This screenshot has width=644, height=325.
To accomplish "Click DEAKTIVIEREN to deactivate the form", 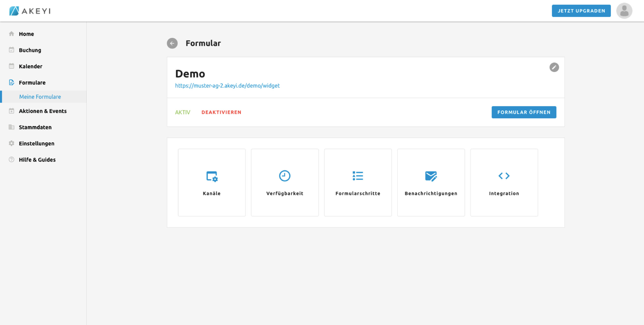I will click(221, 112).
